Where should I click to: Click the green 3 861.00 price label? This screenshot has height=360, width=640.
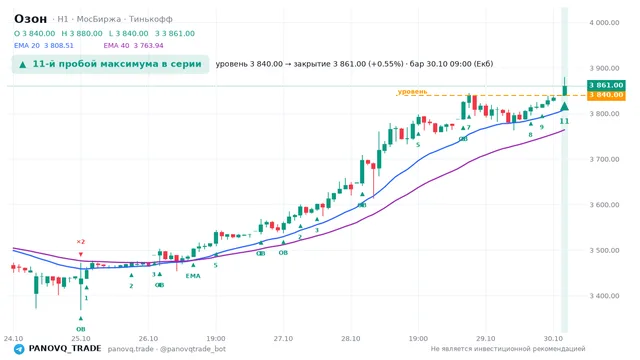point(606,85)
